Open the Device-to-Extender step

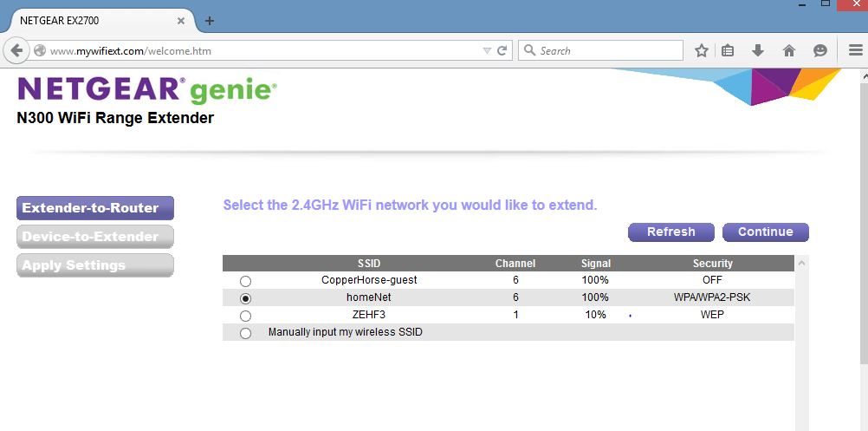[x=95, y=237]
